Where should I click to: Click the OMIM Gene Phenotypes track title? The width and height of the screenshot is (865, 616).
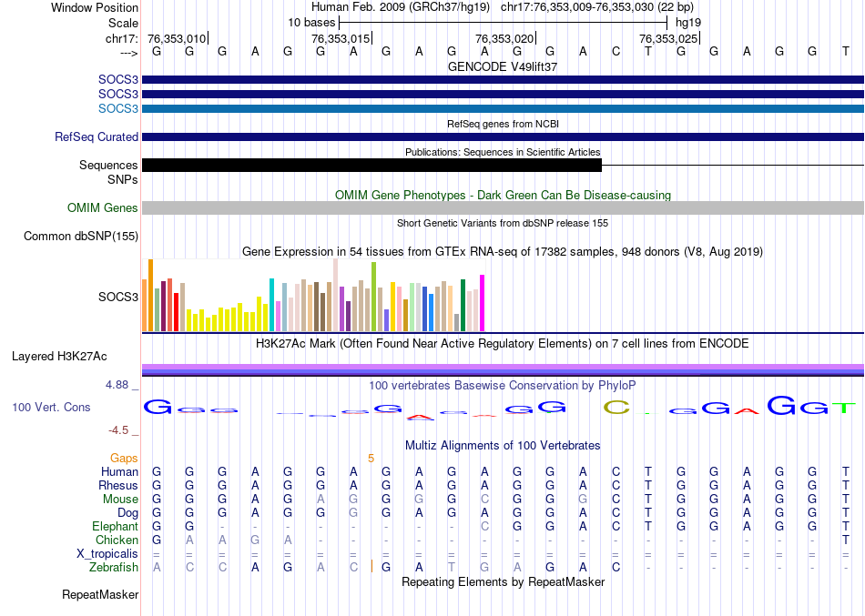coord(504,196)
